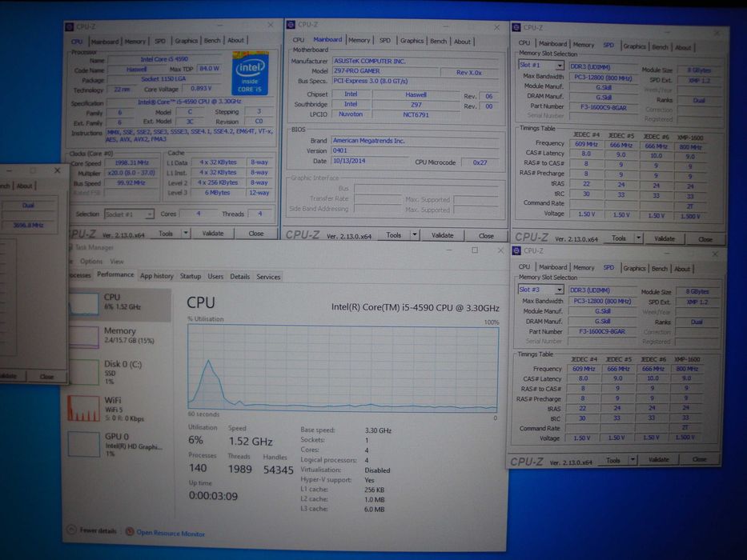747x560 pixels.
Task: Click Fewer details in Task Manager
Action: point(98,530)
